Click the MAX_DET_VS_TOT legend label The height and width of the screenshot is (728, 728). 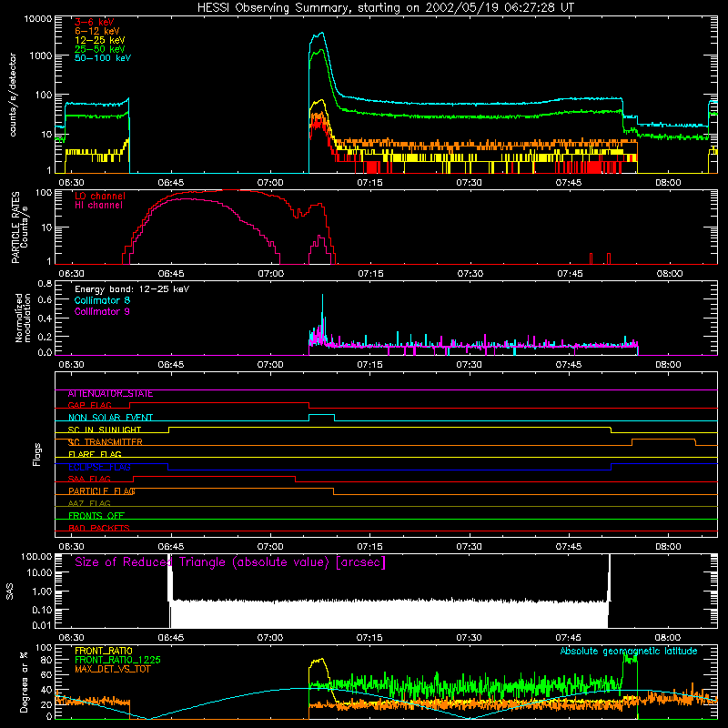(113, 669)
